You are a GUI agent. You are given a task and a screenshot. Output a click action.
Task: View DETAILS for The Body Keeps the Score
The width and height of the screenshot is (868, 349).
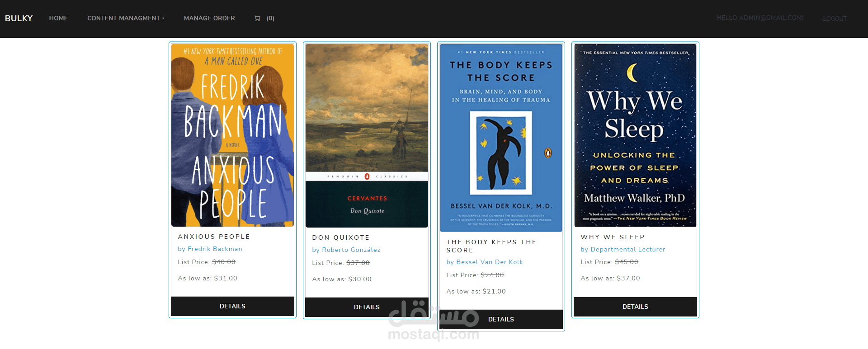(501, 319)
